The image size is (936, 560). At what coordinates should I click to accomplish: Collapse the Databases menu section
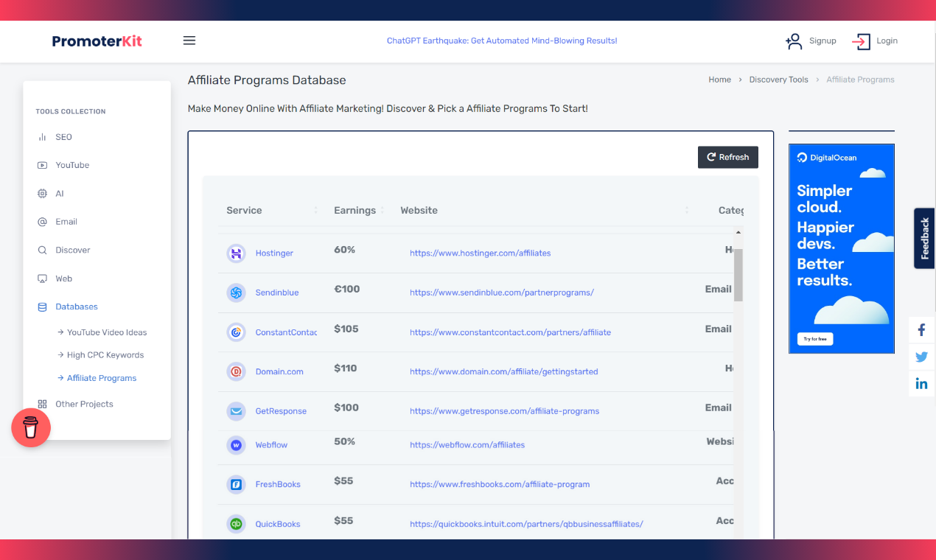pyautogui.click(x=77, y=307)
